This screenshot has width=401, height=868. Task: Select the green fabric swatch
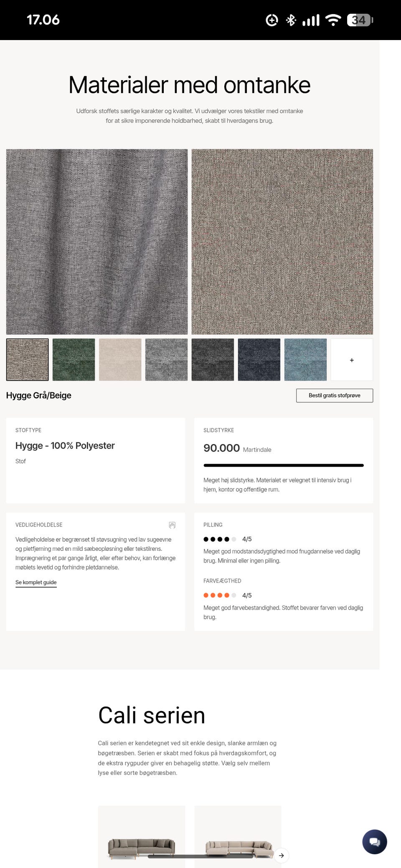[x=74, y=360]
